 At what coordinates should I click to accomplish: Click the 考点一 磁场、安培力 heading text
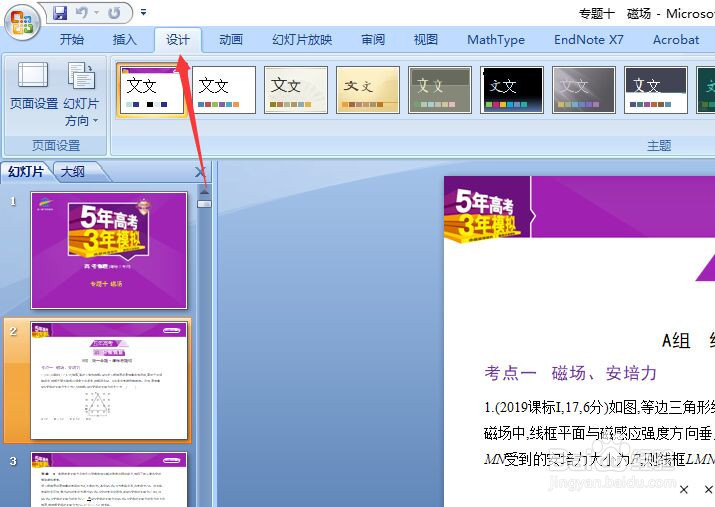tap(570, 373)
